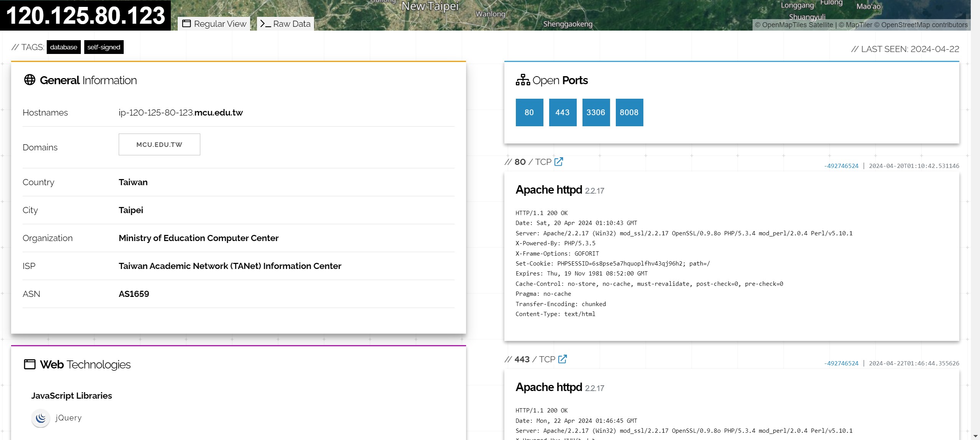Click the self-signed tag
The image size is (980, 440).
tap(104, 47)
